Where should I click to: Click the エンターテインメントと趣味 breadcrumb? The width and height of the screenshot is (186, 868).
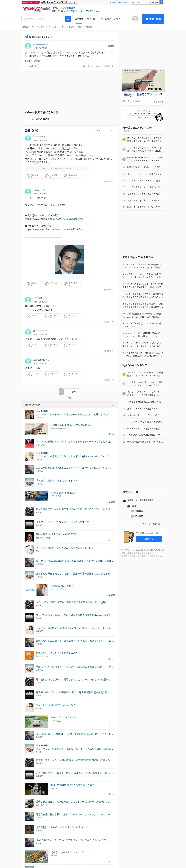[x=62, y=27]
